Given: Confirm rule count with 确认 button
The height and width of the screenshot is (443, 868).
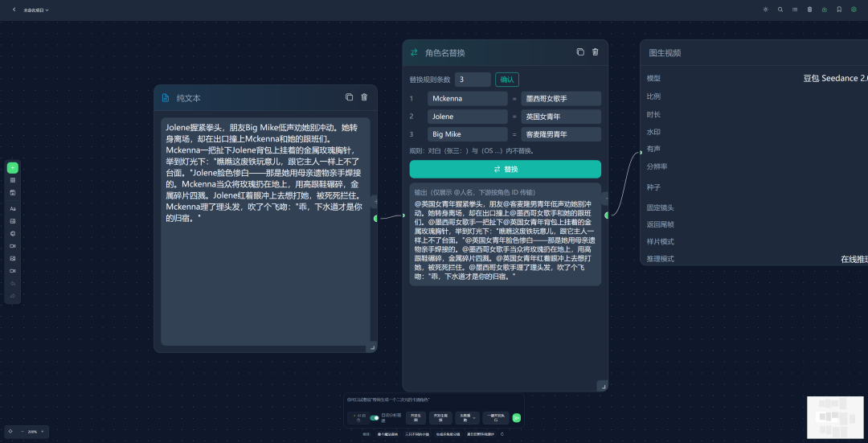Looking at the screenshot, I should 507,80.
